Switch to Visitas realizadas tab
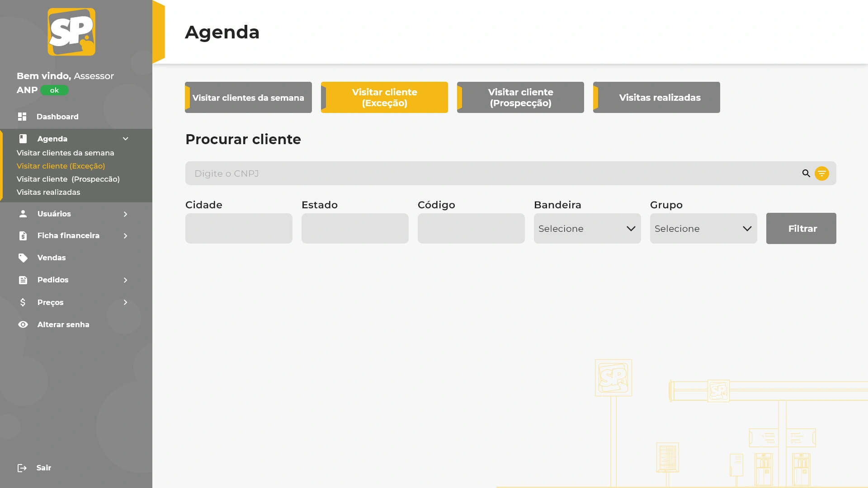The height and width of the screenshot is (488, 868). (x=656, y=98)
